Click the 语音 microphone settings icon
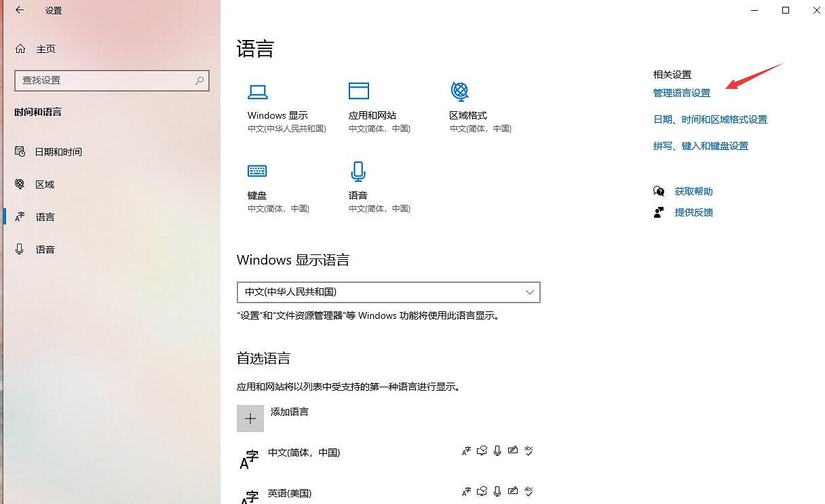This screenshot has height=504, width=825. pyautogui.click(x=358, y=171)
